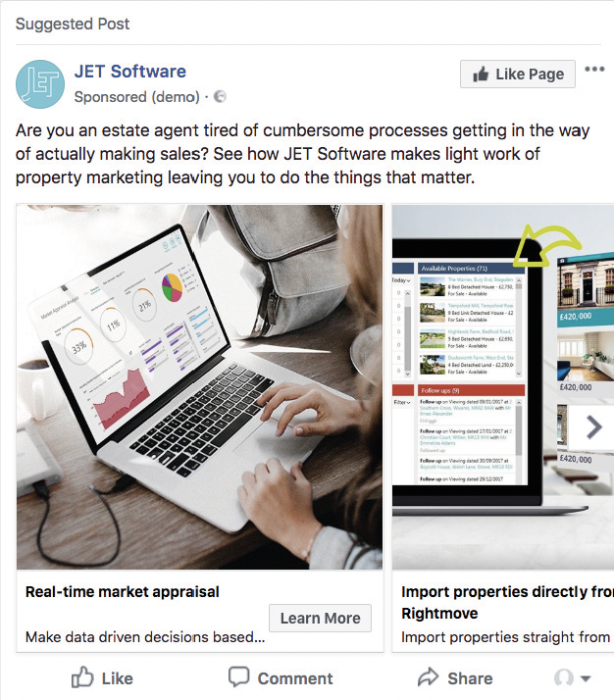This screenshot has height=700, width=614.
Task: Expand the post-as identity dropdown arrow
Action: pos(586,679)
